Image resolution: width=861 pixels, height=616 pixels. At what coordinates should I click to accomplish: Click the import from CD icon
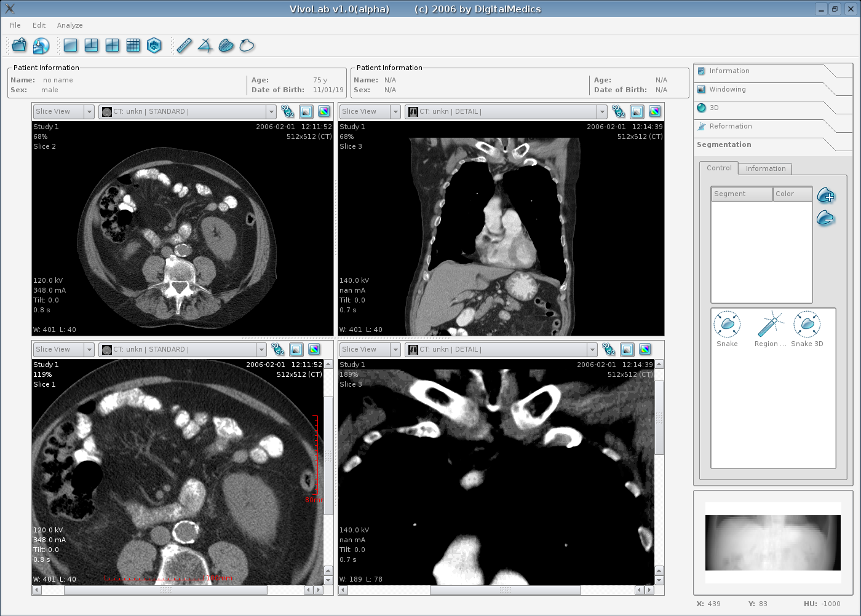[x=41, y=45]
